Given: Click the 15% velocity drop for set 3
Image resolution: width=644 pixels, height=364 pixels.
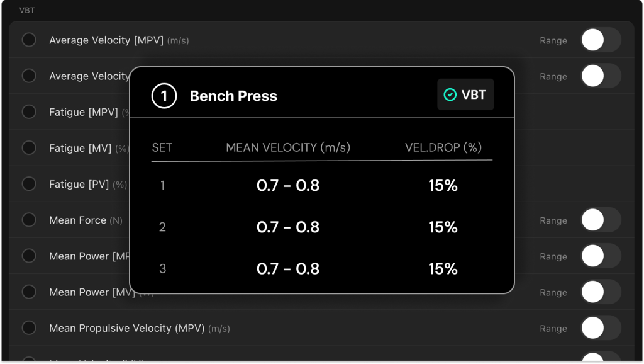Looking at the screenshot, I should pyautogui.click(x=443, y=268).
